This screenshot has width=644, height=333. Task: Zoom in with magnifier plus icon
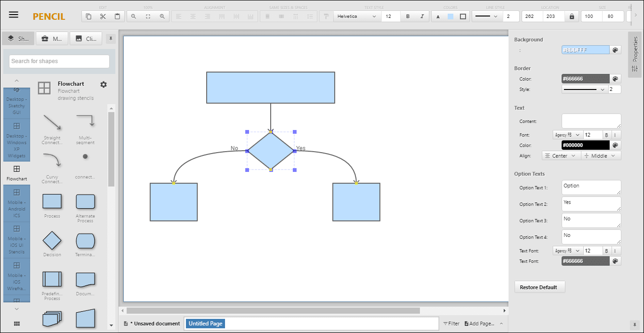pyautogui.click(x=162, y=16)
